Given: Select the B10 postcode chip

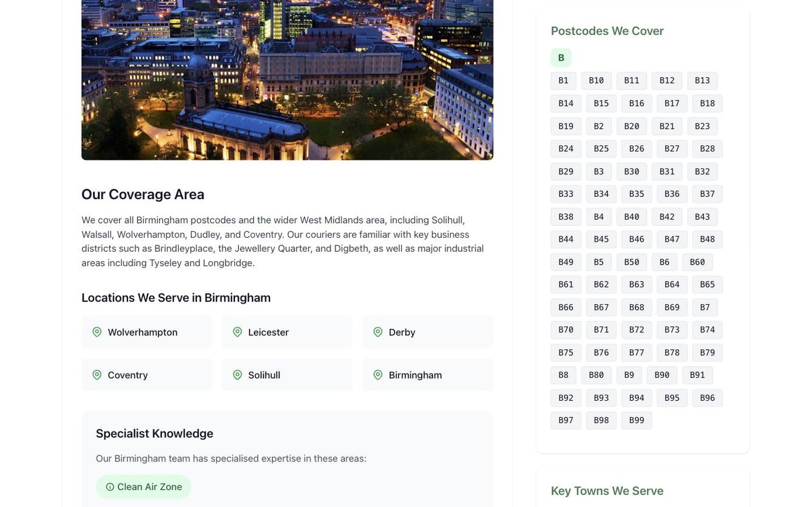Looking at the screenshot, I should (596, 81).
